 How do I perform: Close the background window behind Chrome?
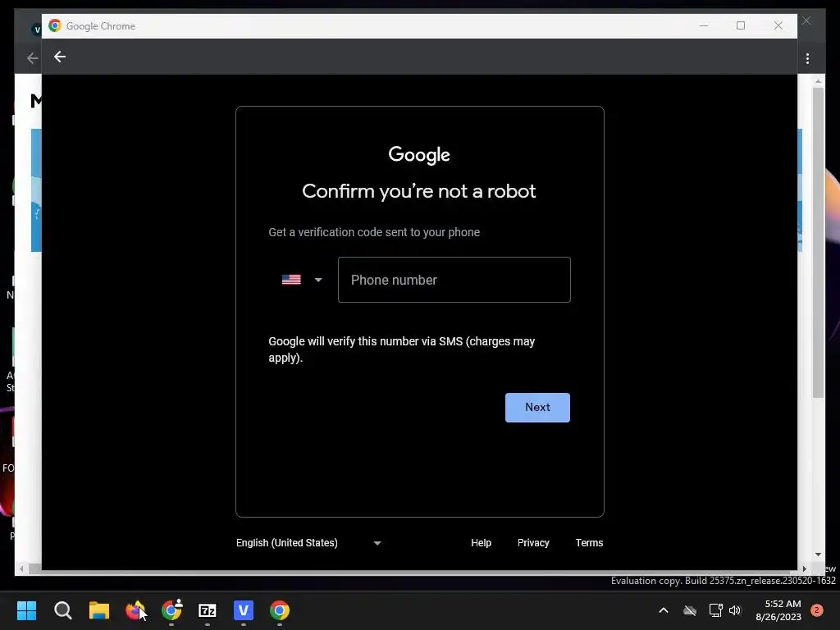[806, 21]
